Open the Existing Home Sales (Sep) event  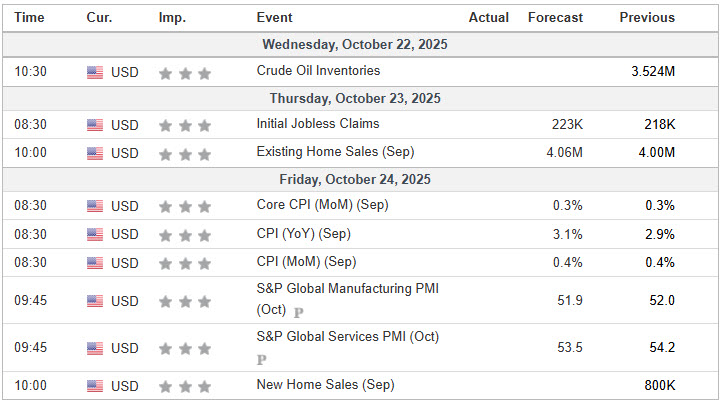pos(335,152)
